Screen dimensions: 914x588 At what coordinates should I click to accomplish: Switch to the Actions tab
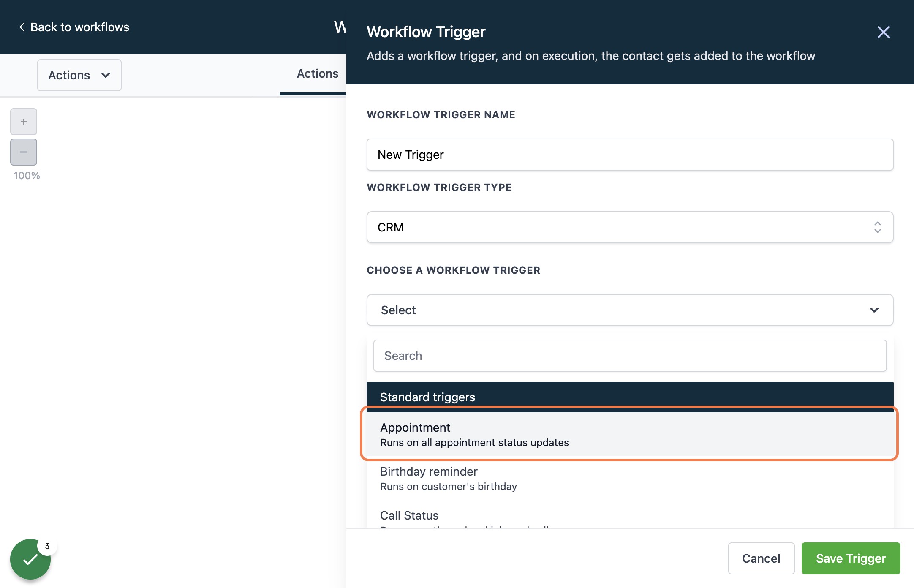pos(317,73)
